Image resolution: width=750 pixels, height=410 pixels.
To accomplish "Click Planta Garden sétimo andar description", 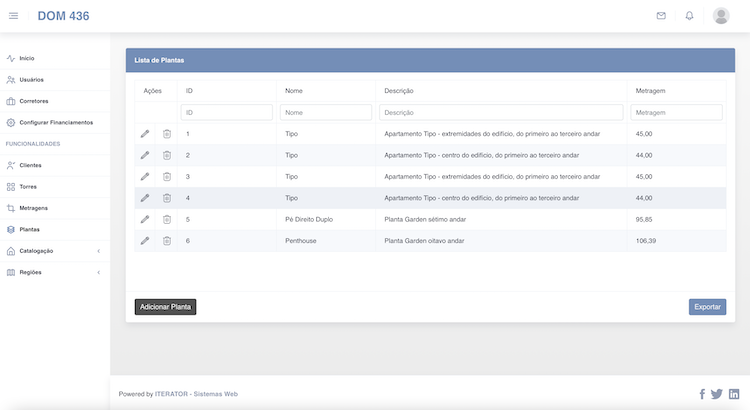I will (x=425, y=220).
